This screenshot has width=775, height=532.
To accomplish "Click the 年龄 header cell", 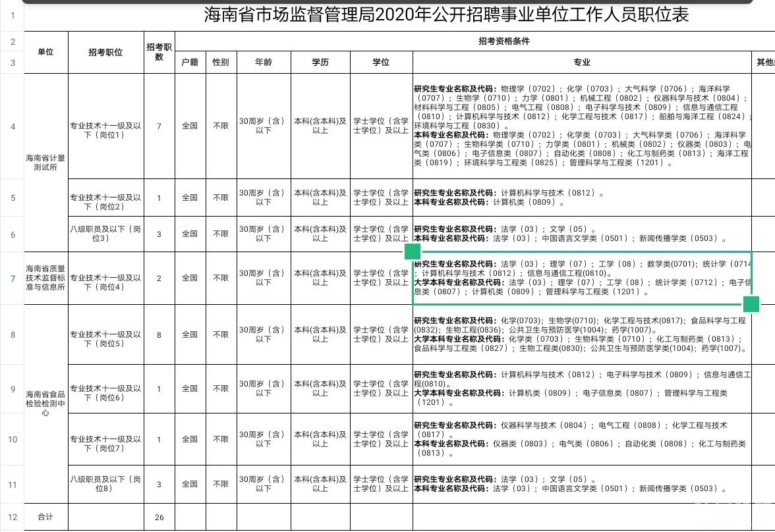I will (x=264, y=63).
